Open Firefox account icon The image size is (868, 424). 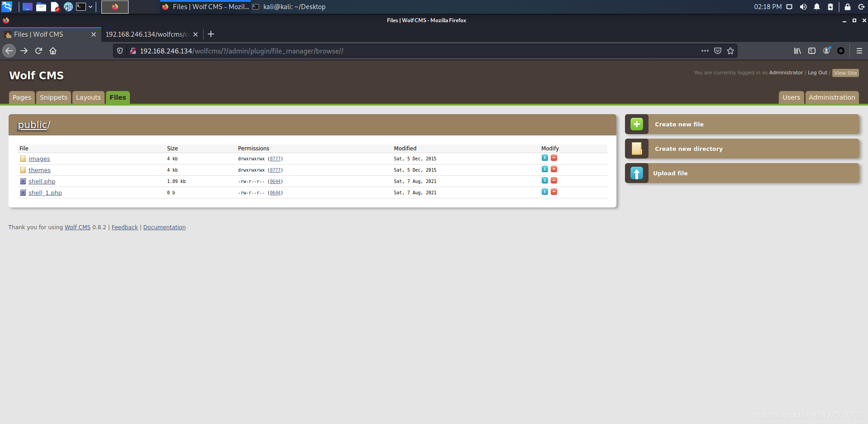click(x=826, y=51)
